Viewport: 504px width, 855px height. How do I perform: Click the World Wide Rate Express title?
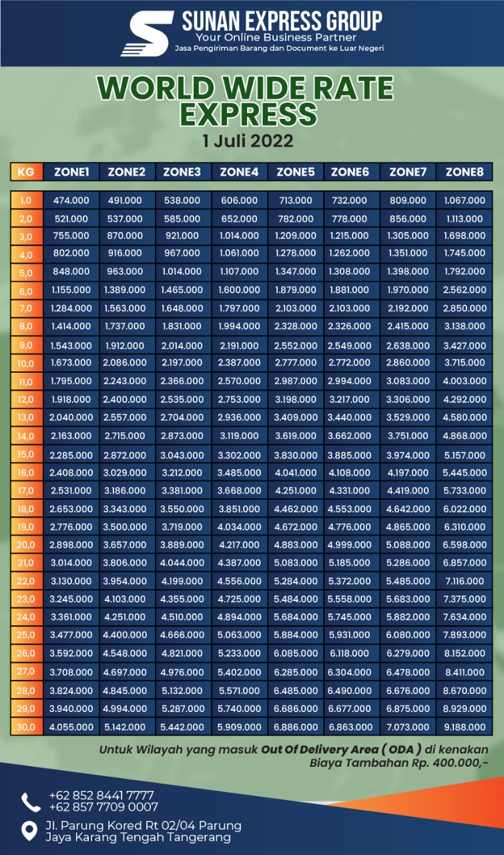point(246,101)
